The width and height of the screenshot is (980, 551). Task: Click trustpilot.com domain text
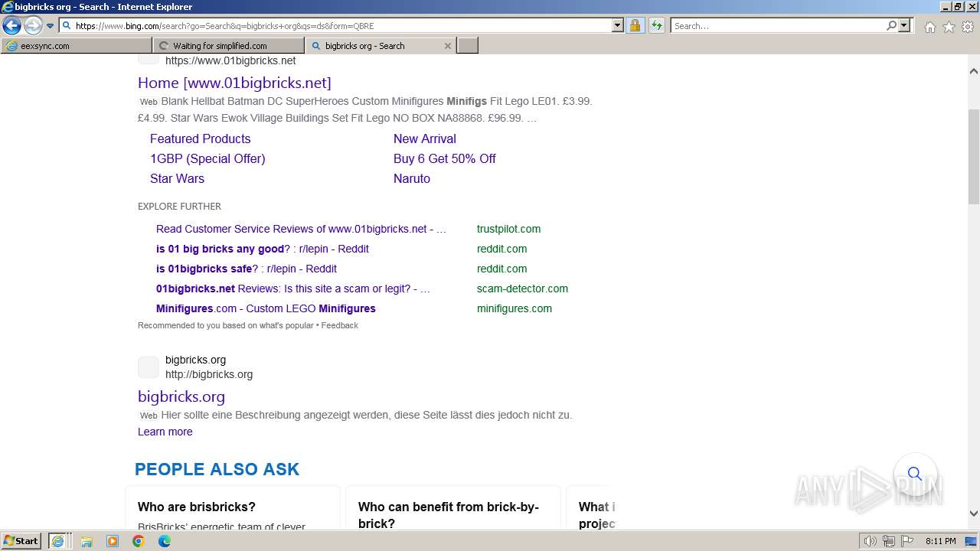pyautogui.click(x=508, y=229)
